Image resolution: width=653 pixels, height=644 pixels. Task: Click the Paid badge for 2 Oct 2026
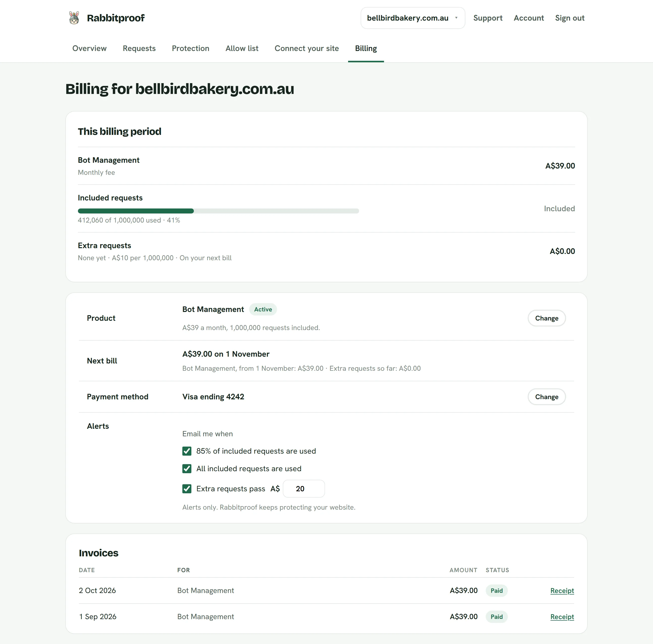click(497, 591)
